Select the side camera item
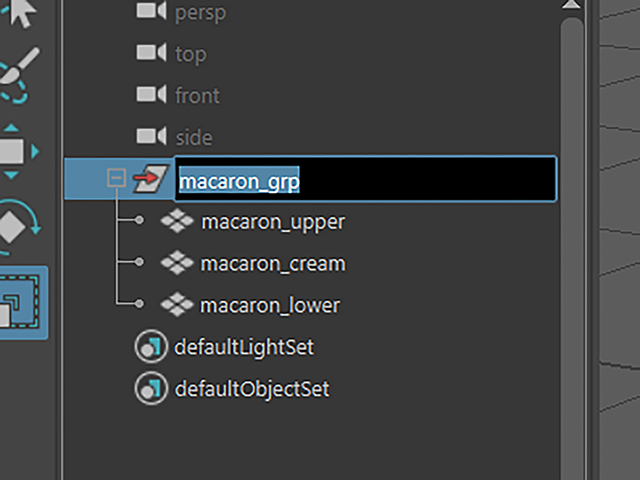 tap(194, 138)
